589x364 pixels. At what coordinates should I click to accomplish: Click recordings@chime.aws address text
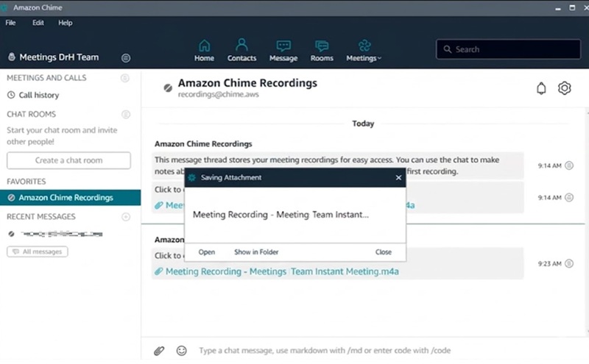[218, 95]
